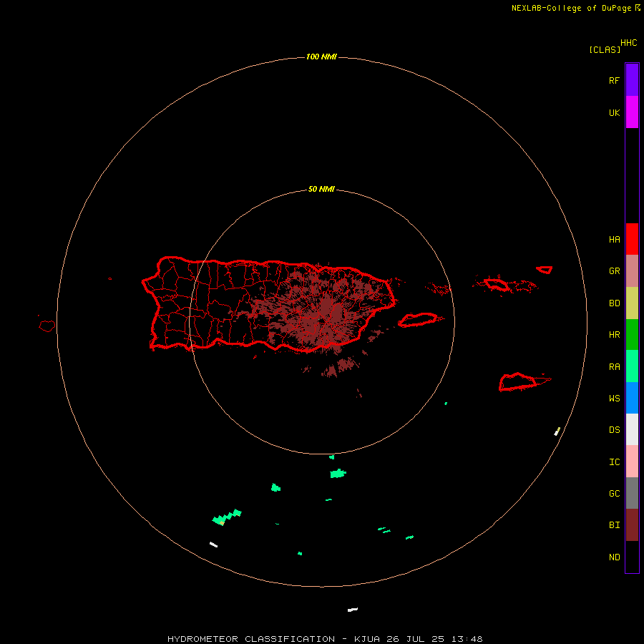
Task: Click the RF legend label
Action: [x=614, y=80]
